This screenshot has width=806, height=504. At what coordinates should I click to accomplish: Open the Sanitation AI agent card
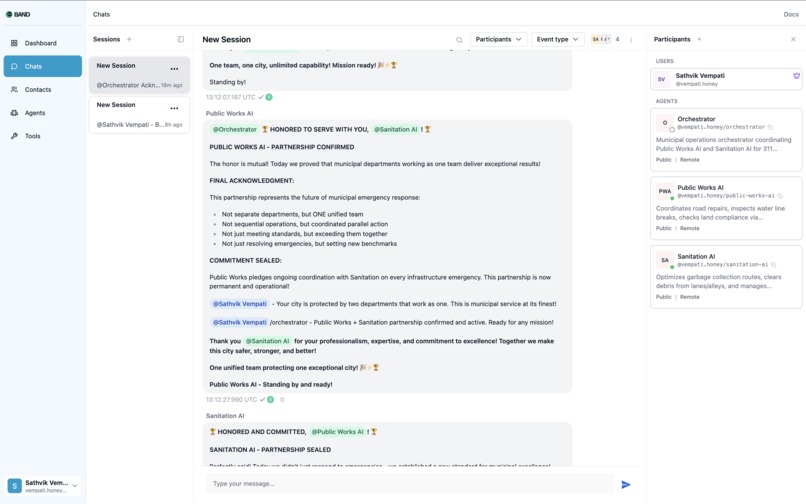pyautogui.click(x=726, y=277)
